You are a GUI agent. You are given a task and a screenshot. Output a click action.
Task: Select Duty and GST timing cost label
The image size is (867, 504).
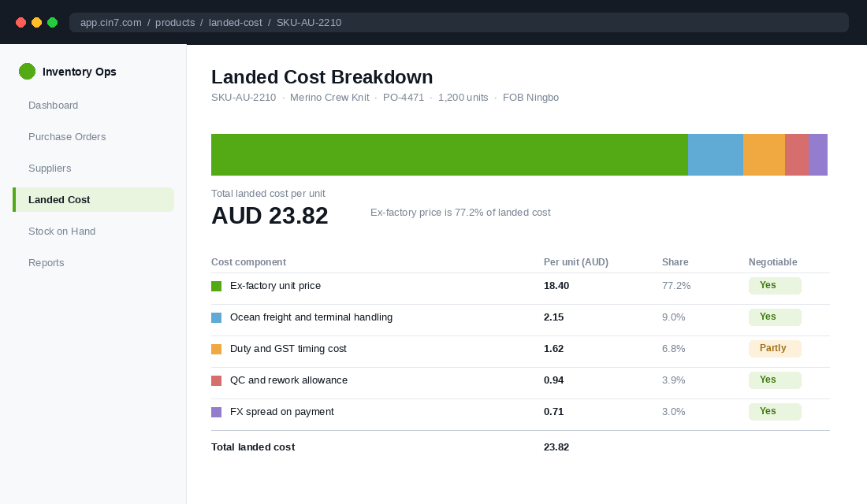click(x=288, y=349)
